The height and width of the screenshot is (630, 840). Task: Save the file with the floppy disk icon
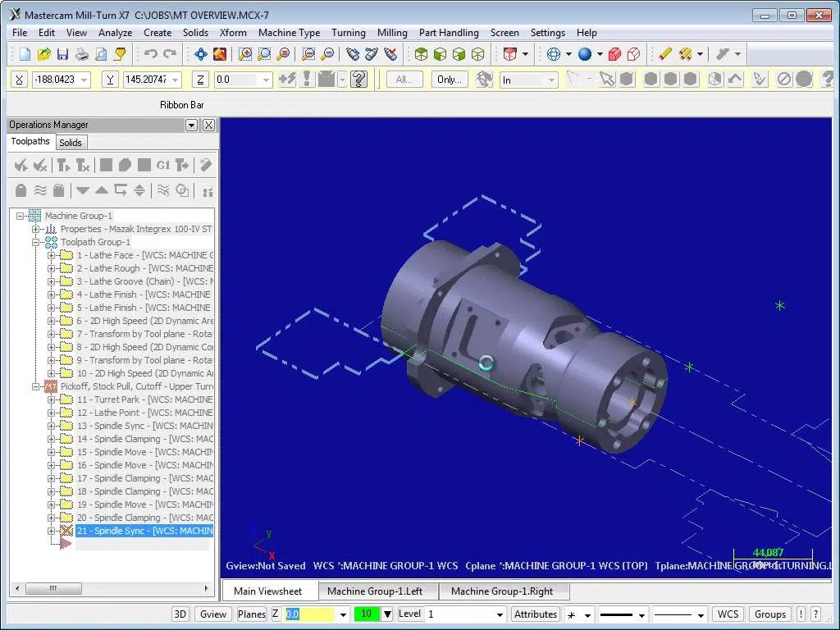click(x=62, y=54)
